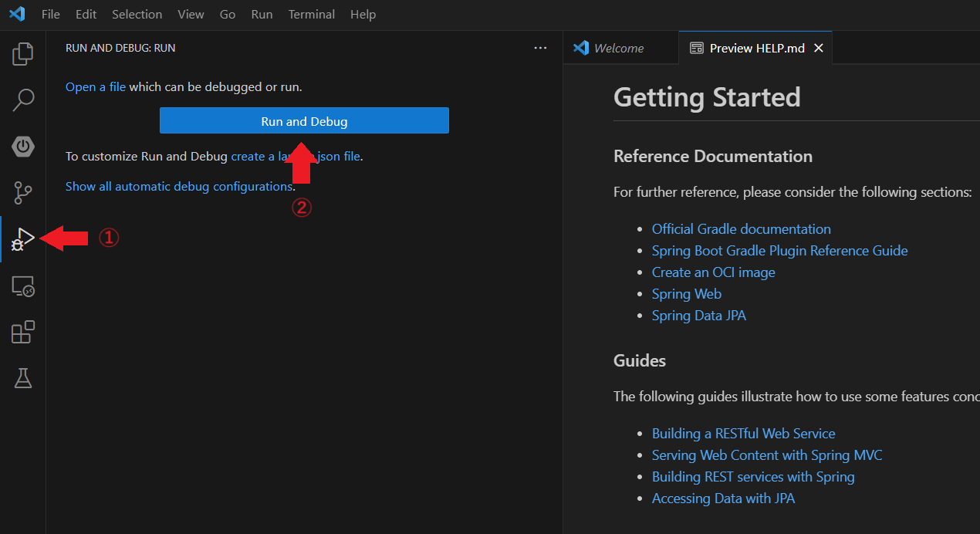Viewport: 980px width, 534px height.
Task: Select the Run and Debug activity icon
Action: (23, 239)
